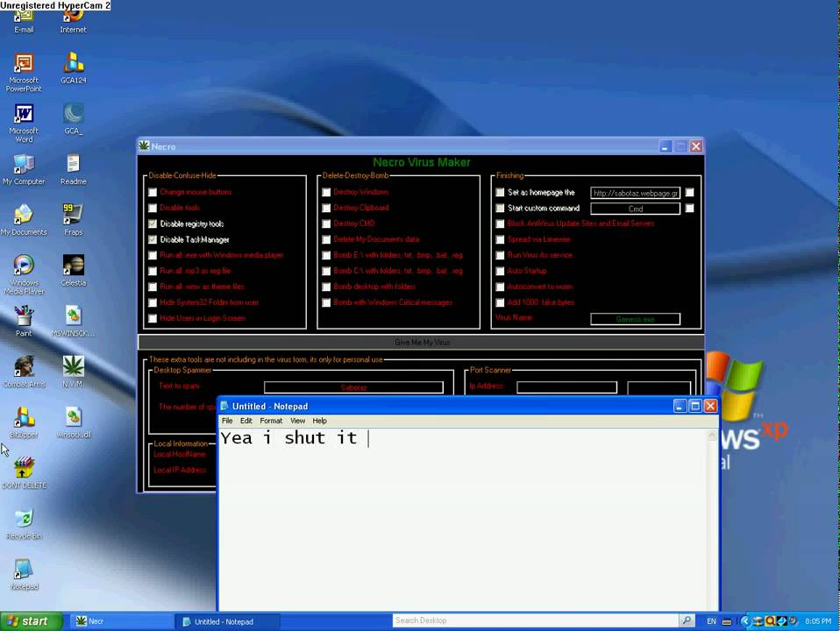Image resolution: width=840 pixels, height=631 pixels.
Task: Open the BitZipper desktop icon
Action: coord(24,422)
